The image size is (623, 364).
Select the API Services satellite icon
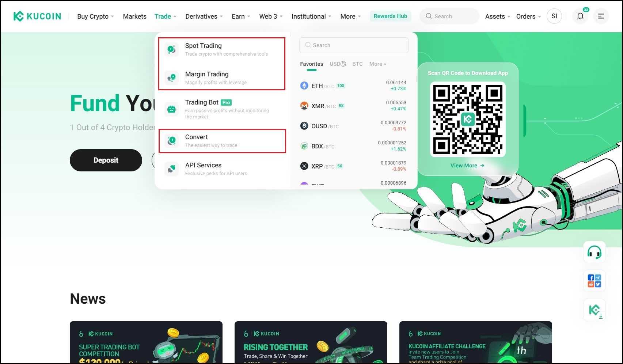pyautogui.click(x=171, y=168)
